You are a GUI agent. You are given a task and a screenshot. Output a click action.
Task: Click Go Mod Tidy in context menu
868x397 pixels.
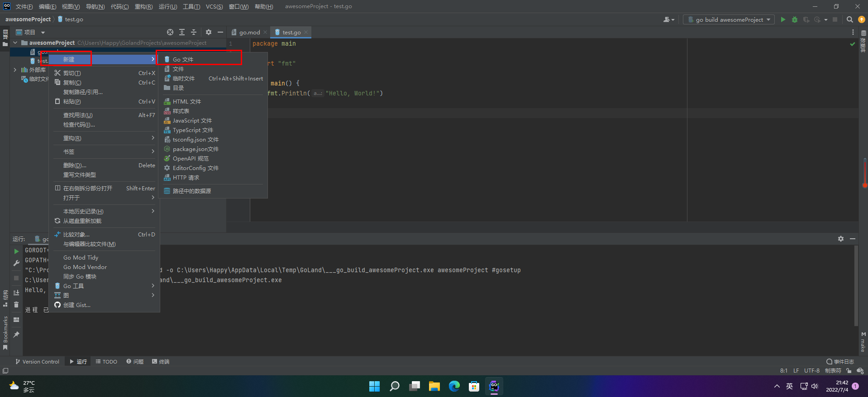[105, 257]
